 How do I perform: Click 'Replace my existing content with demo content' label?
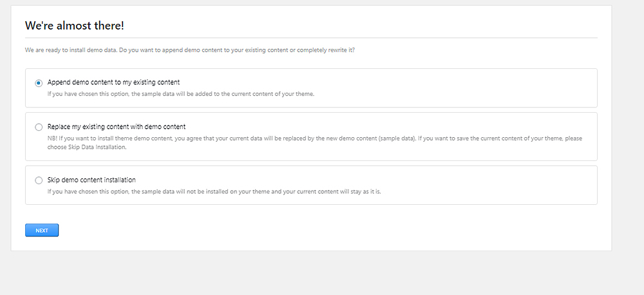point(116,127)
